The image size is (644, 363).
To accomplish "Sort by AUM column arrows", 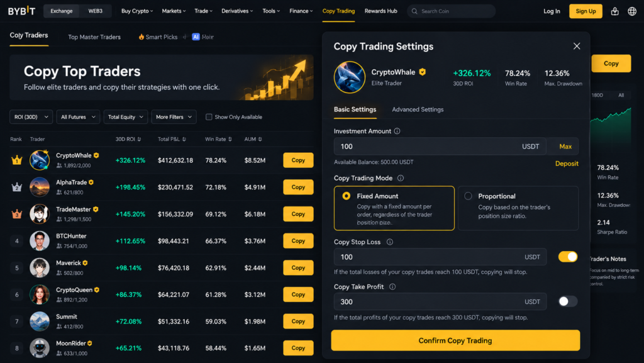I will (x=260, y=139).
